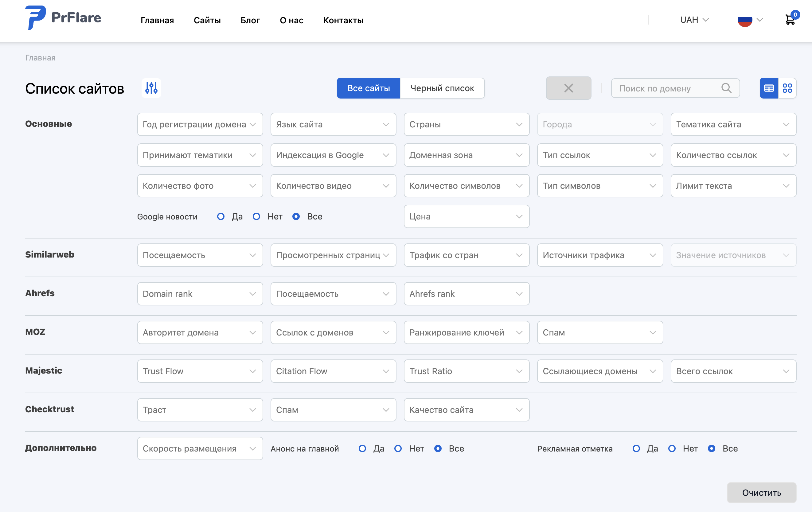This screenshot has height=512, width=812.
Task: Open Скорость размещения dropdown
Action: [x=200, y=448]
